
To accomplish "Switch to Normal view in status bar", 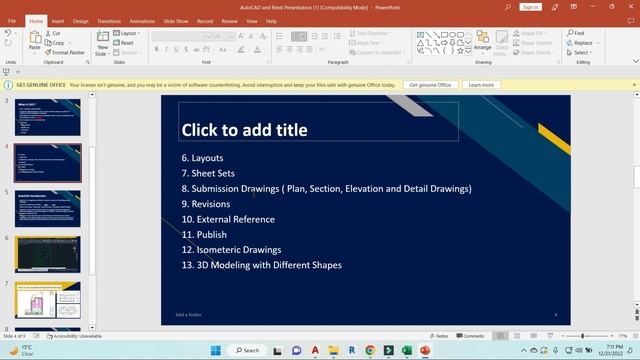I will [500, 336].
